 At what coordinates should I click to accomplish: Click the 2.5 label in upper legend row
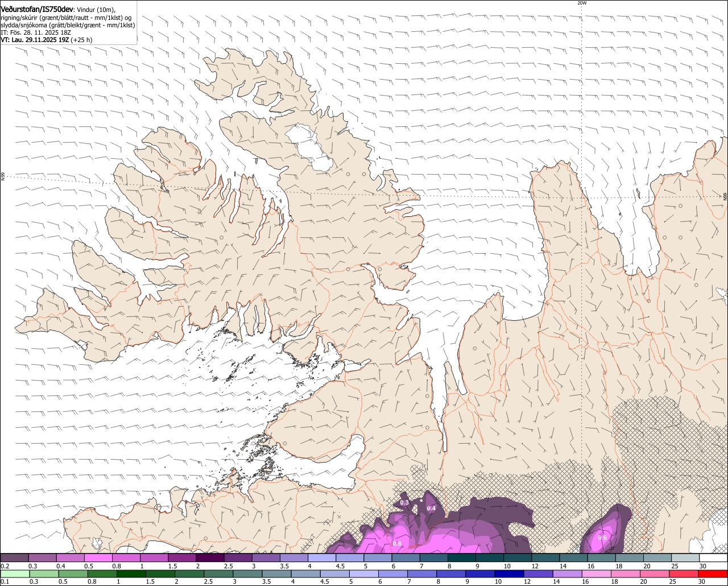click(x=228, y=566)
